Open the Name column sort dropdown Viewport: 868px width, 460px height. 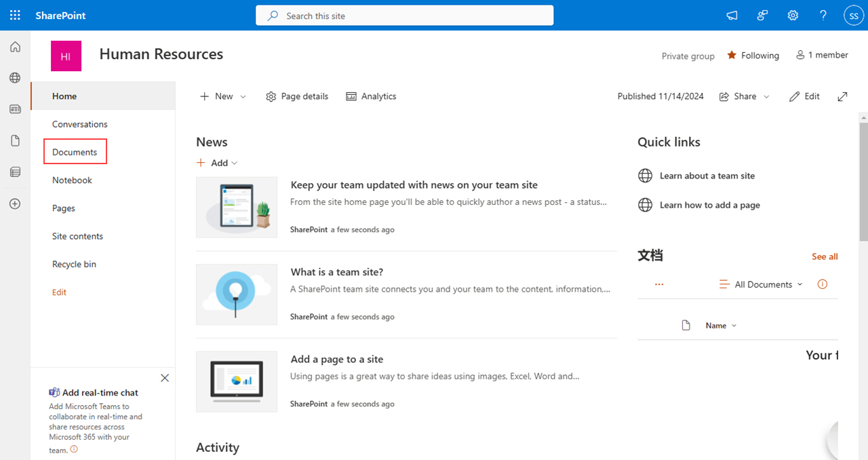pyautogui.click(x=721, y=326)
